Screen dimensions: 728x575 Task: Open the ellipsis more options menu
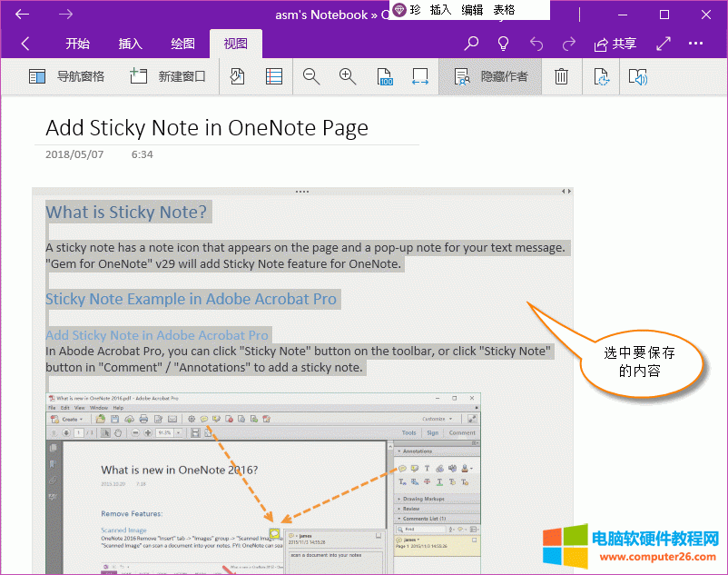696,43
